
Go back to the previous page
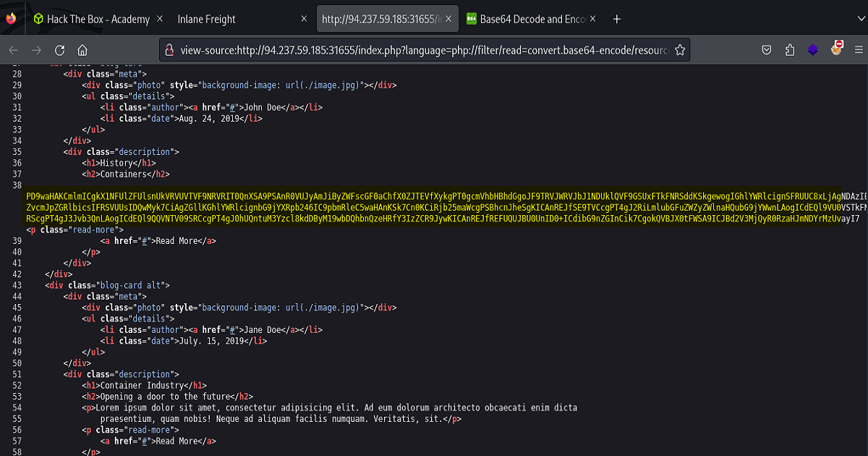14,50
